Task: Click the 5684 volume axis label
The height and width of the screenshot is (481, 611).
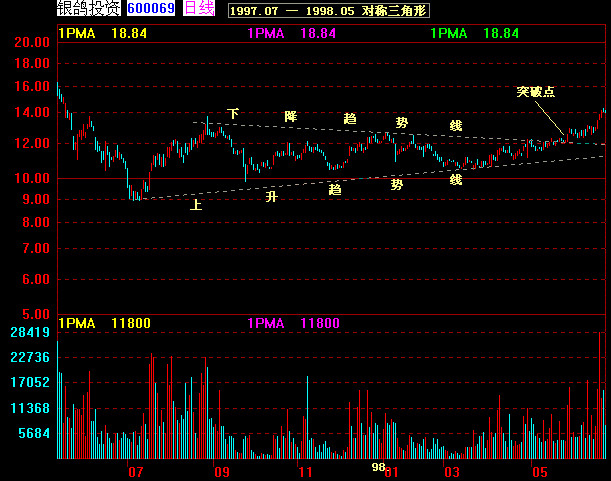Action: point(34,434)
